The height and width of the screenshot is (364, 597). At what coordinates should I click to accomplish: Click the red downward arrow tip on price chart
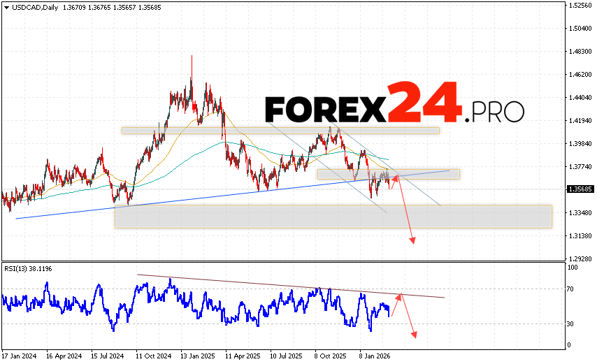413,242
